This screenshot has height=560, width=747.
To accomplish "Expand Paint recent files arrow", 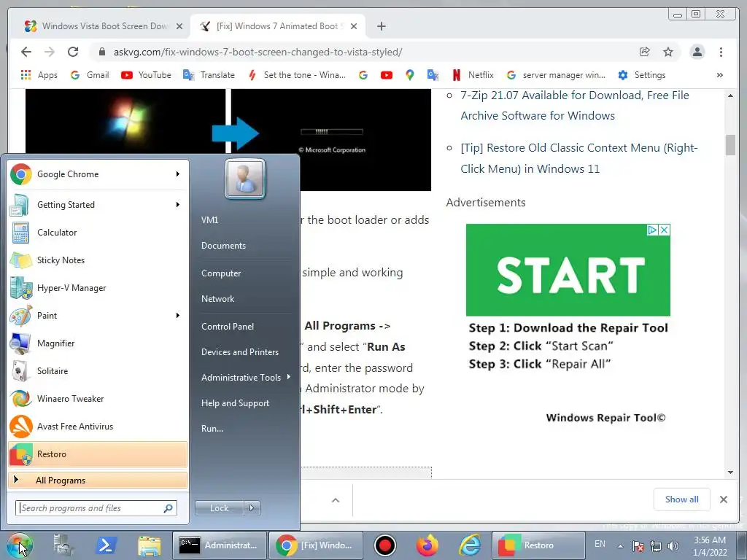I will click(178, 315).
